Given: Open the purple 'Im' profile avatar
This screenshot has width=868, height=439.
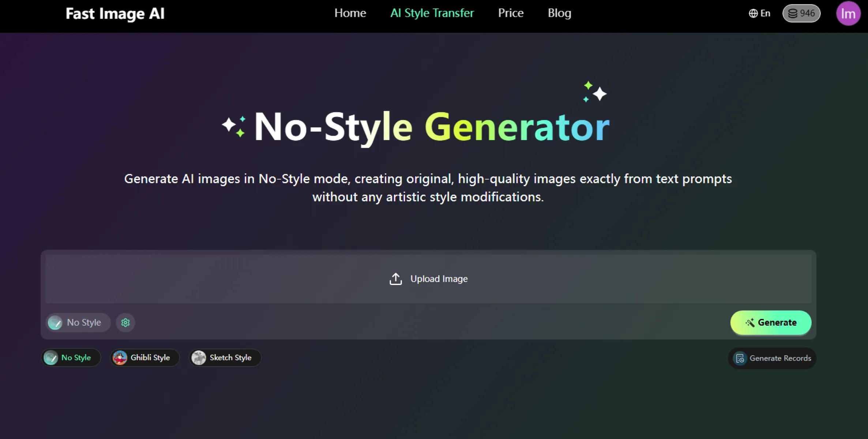Looking at the screenshot, I should (x=848, y=14).
